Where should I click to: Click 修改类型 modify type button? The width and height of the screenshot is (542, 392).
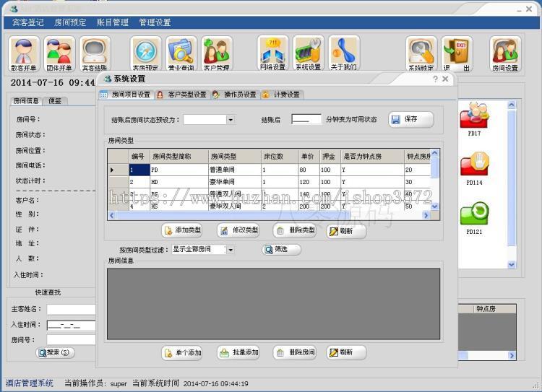[238, 230]
